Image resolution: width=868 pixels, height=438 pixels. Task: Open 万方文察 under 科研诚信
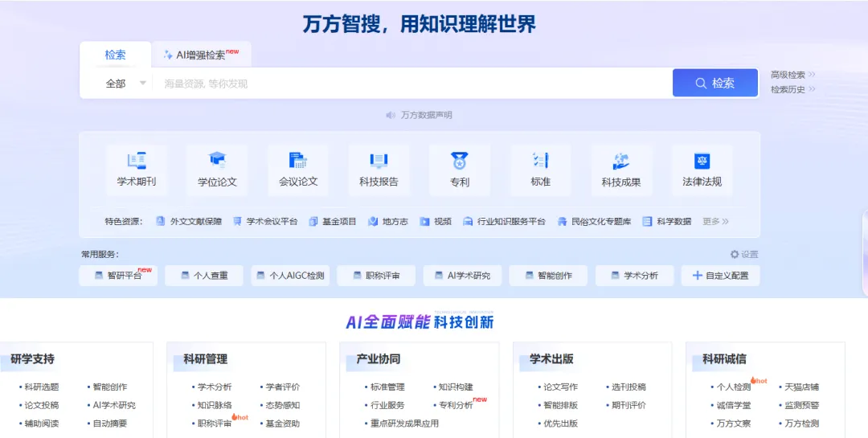click(734, 424)
